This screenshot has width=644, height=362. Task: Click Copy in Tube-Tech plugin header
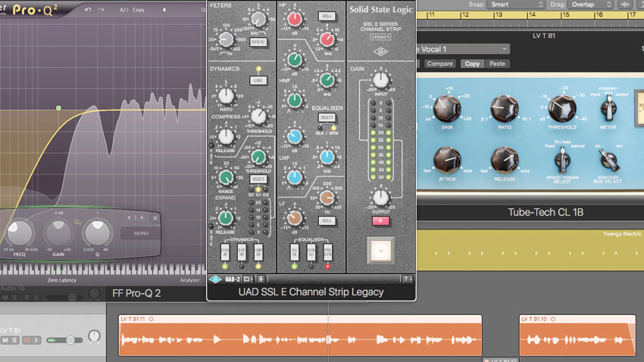[472, 64]
